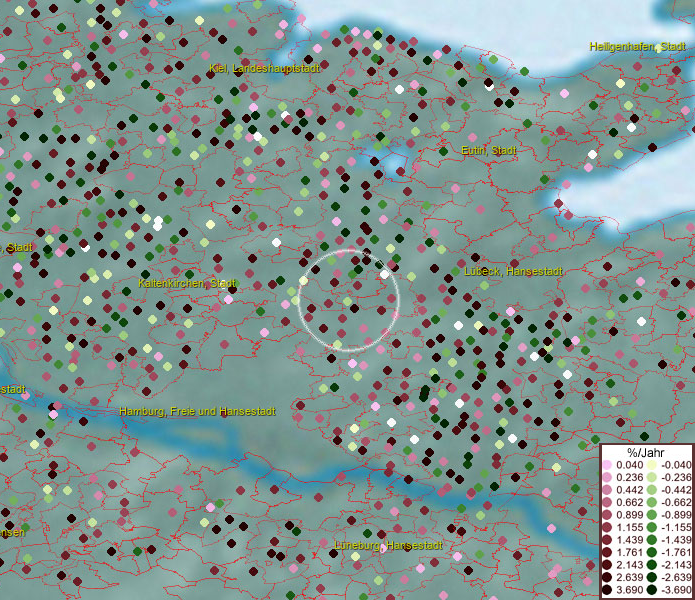Image resolution: width=695 pixels, height=600 pixels.
Task: Click the 3.690 legend color dot
Action: point(607,590)
